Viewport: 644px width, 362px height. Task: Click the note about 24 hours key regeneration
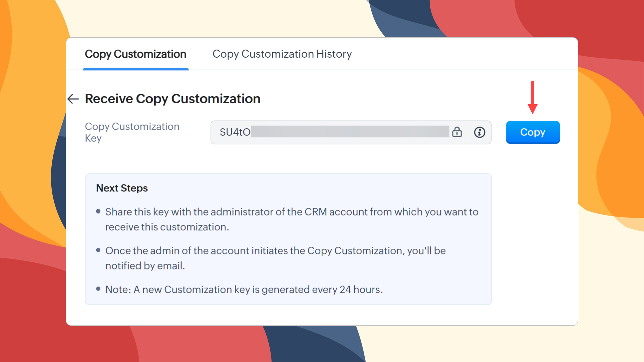[244, 289]
